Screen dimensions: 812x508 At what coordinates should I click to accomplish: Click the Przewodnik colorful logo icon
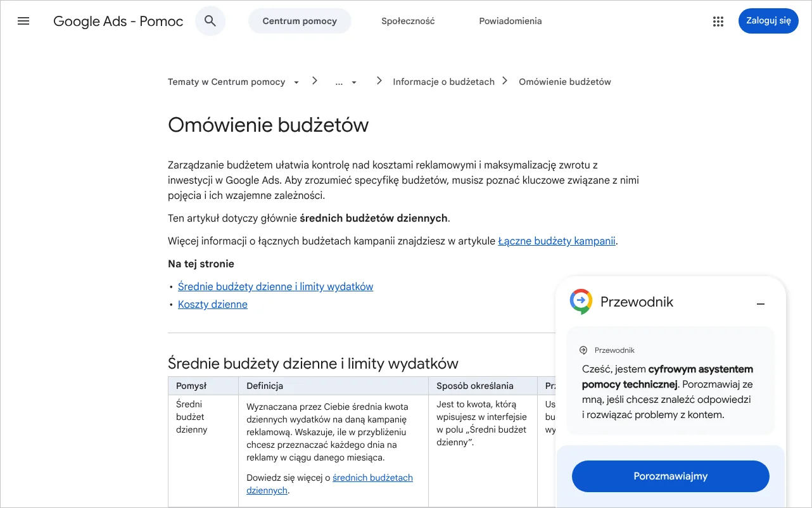pyautogui.click(x=581, y=302)
